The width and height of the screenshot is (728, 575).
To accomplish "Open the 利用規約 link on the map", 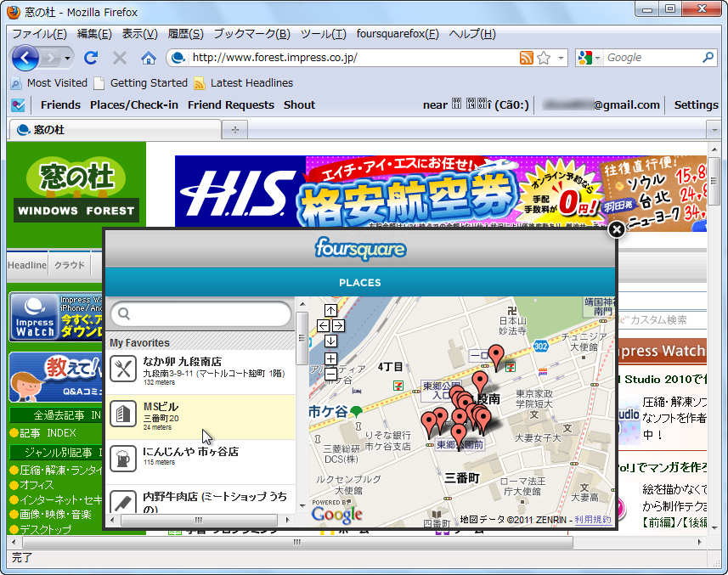I will (x=595, y=517).
